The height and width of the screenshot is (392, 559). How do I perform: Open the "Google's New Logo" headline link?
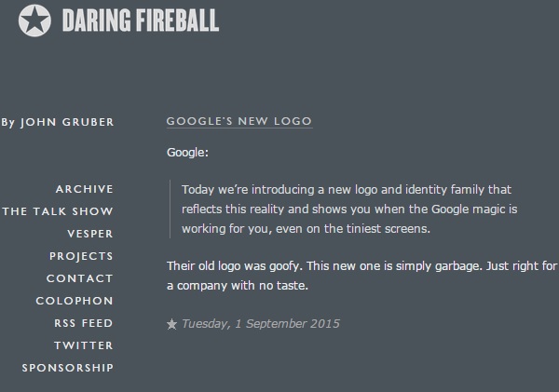(x=239, y=121)
